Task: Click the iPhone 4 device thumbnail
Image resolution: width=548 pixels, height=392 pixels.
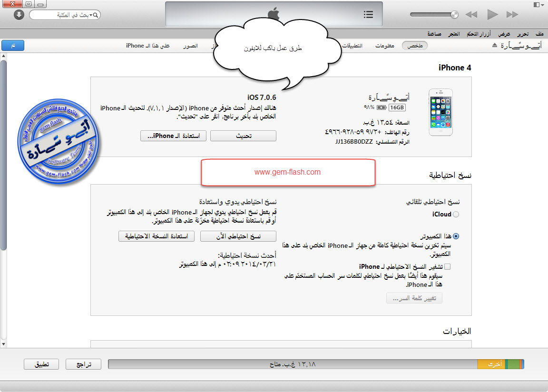Action: tap(440, 112)
